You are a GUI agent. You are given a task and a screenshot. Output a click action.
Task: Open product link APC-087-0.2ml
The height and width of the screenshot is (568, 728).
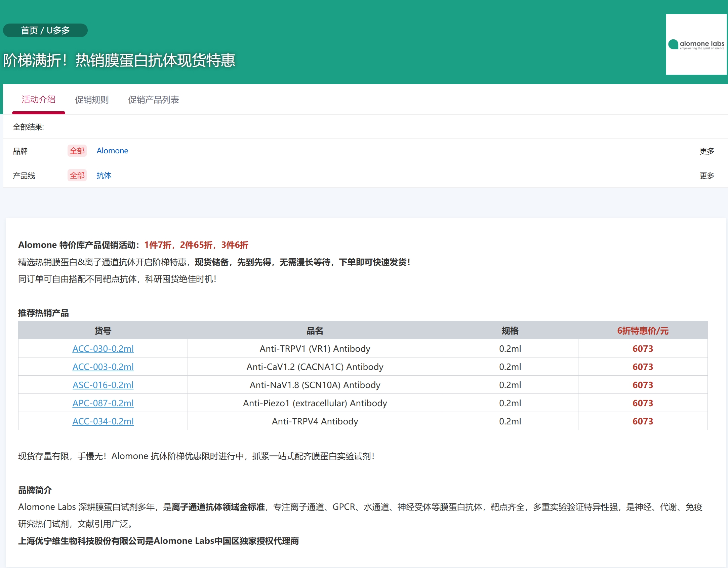(x=103, y=403)
